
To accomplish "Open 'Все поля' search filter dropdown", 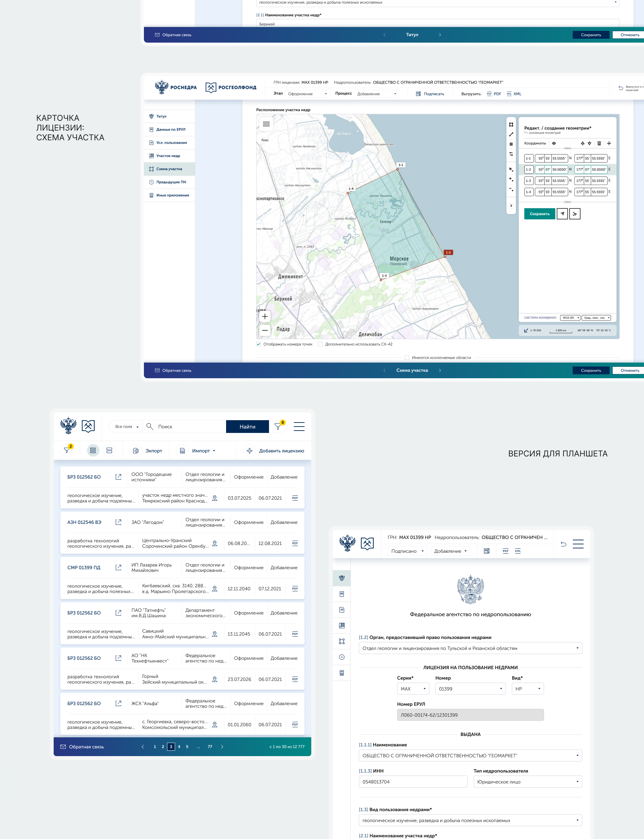I will 126,427.
